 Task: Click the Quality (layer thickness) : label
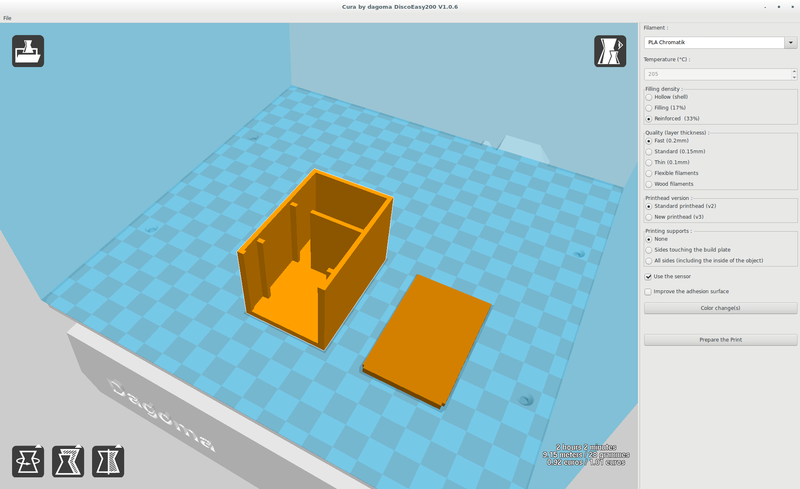click(677, 133)
